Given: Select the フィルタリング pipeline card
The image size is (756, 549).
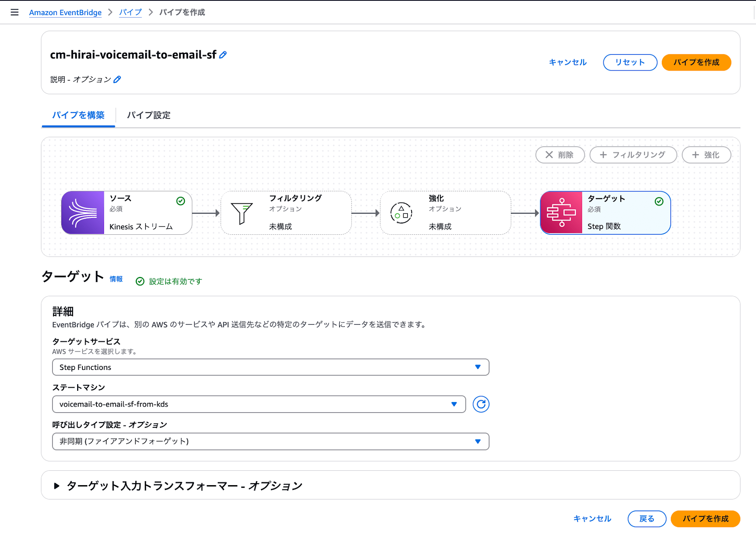Looking at the screenshot, I should click(286, 213).
